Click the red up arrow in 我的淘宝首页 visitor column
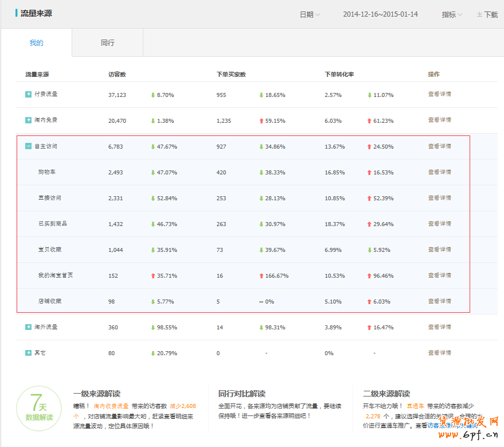Image resolution: width=504 pixels, height=447 pixels. tap(153, 275)
